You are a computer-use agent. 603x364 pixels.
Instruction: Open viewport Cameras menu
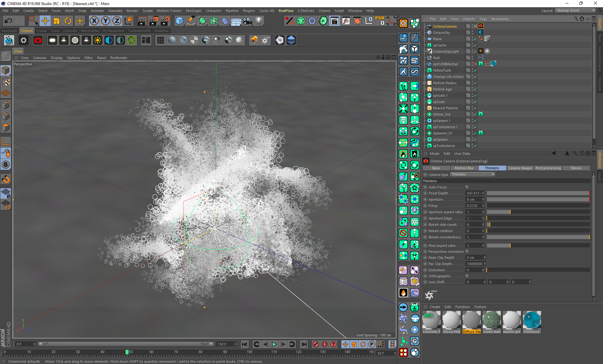(x=40, y=58)
